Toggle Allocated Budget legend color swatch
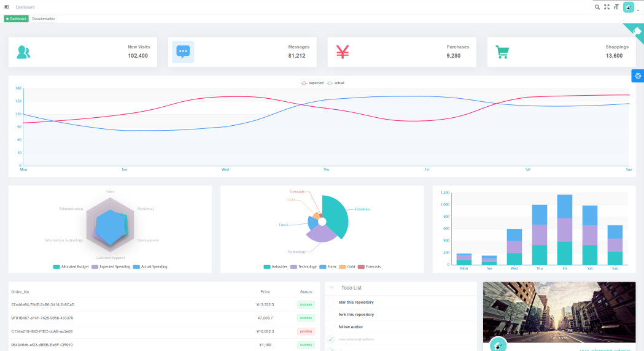This screenshot has height=351, width=644. (x=56, y=267)
